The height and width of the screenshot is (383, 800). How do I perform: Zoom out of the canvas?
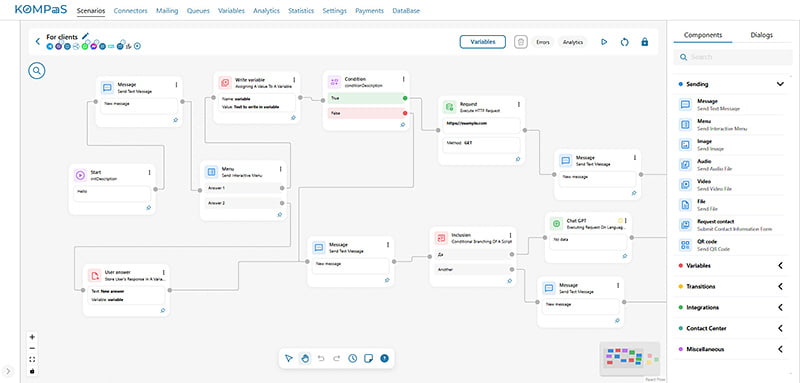(33, 348)
